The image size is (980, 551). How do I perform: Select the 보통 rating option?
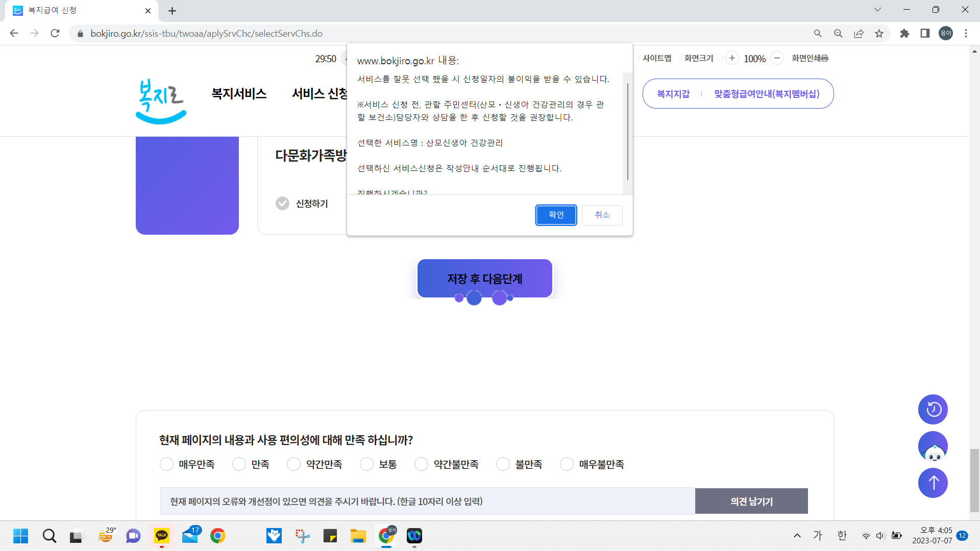(366, 464)
